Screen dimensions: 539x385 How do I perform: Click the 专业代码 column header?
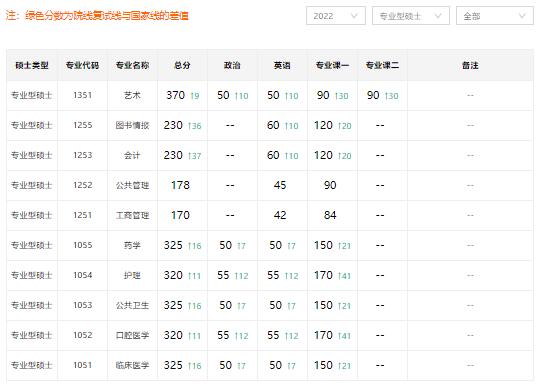82,65
